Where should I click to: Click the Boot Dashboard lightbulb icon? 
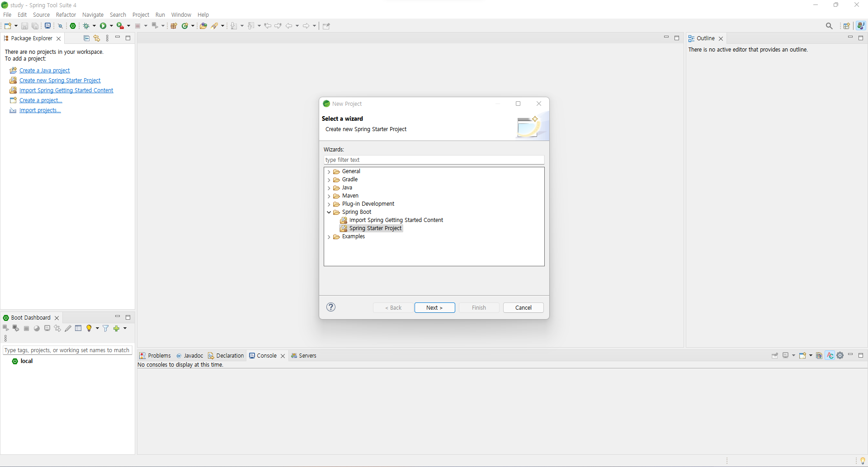coord(89,328)
